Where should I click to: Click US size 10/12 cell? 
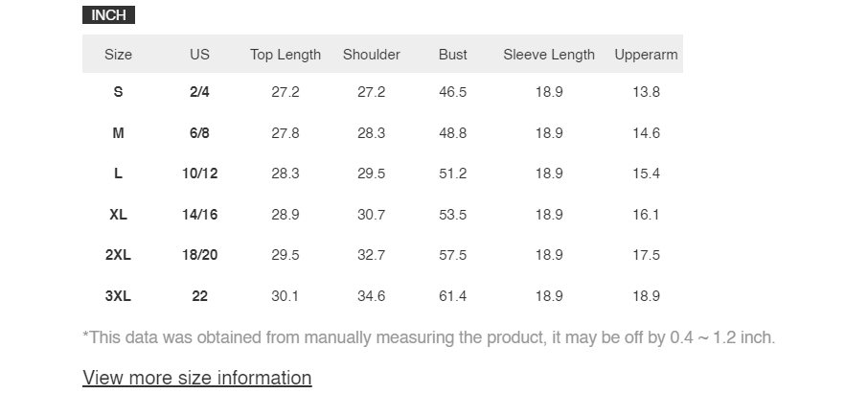pos(199,174)
